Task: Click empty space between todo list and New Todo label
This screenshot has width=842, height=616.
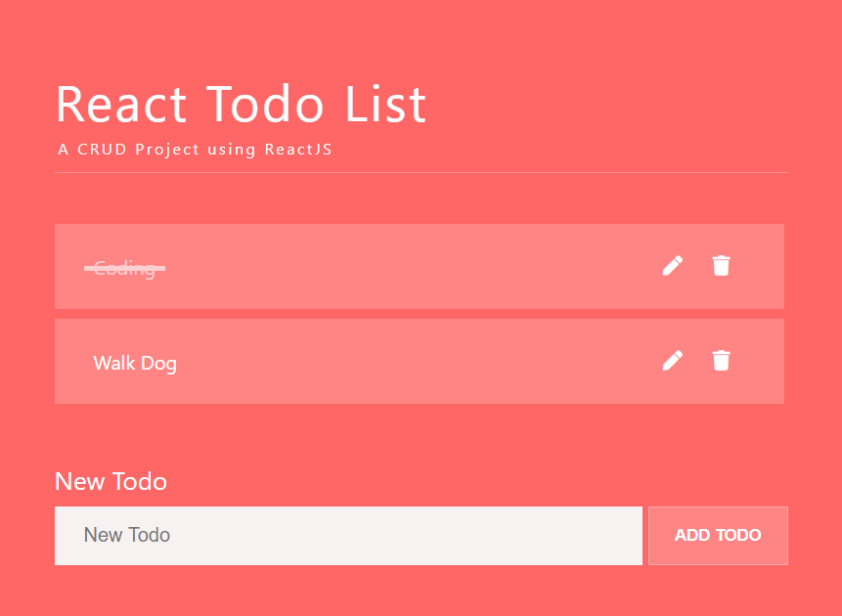Action: 421,435
